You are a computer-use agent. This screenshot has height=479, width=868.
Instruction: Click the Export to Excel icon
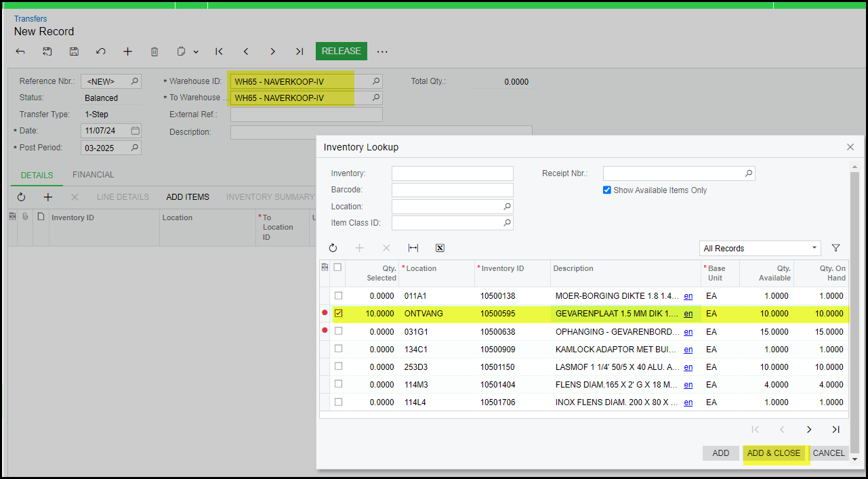(440, 248)
